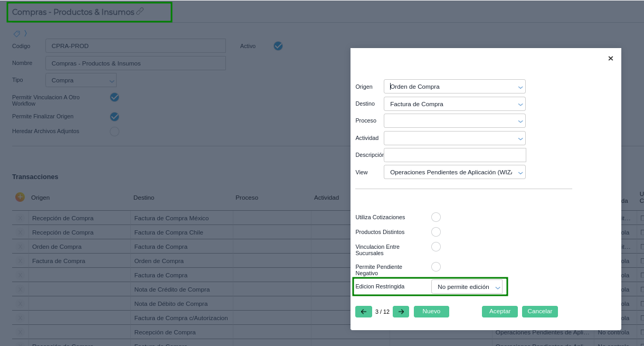The image size is (644, 346).
Task: Click the Nuevo button
Action: [x=431, y=312]
